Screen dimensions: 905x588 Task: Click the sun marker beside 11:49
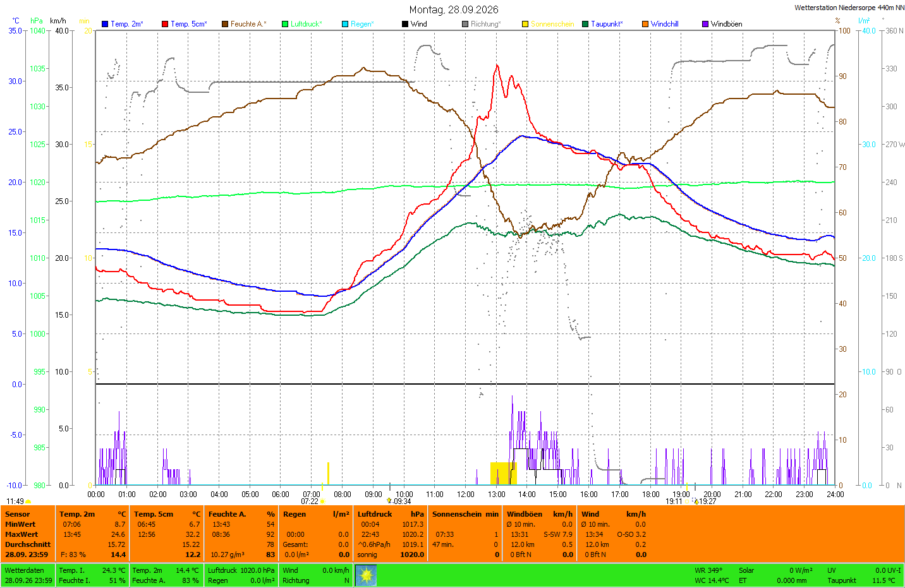click(28, 501)
